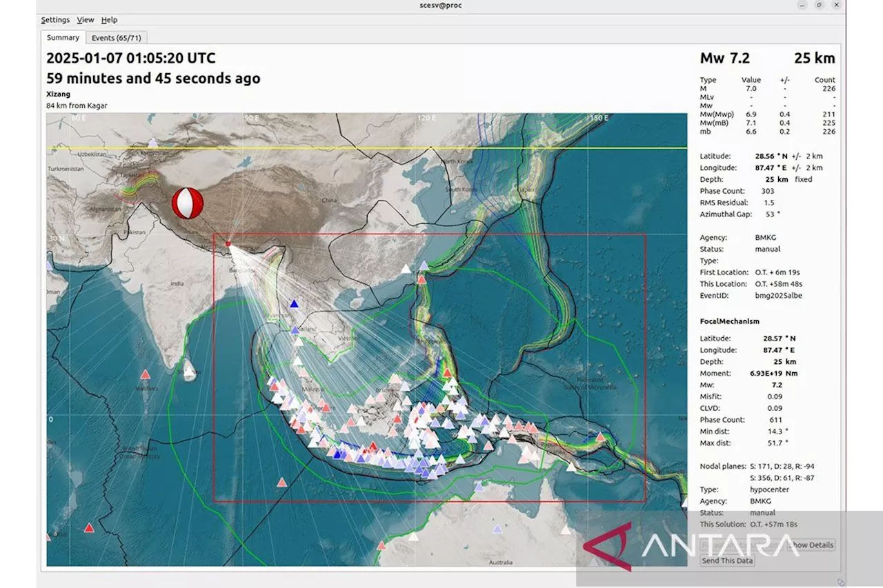Screen dimensions: 883x588
Task: Select the red station triangle near Maldives
Action: point(145,374)
